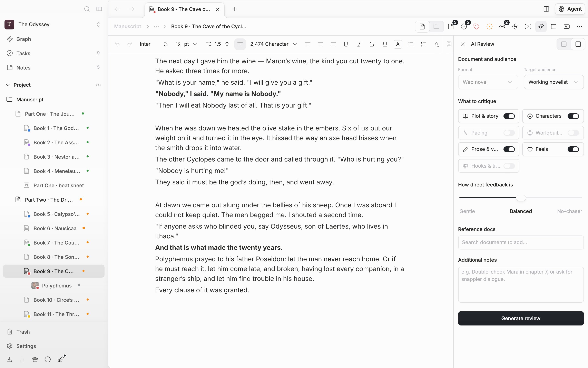Click Generate review button

[x=521, y=318]
